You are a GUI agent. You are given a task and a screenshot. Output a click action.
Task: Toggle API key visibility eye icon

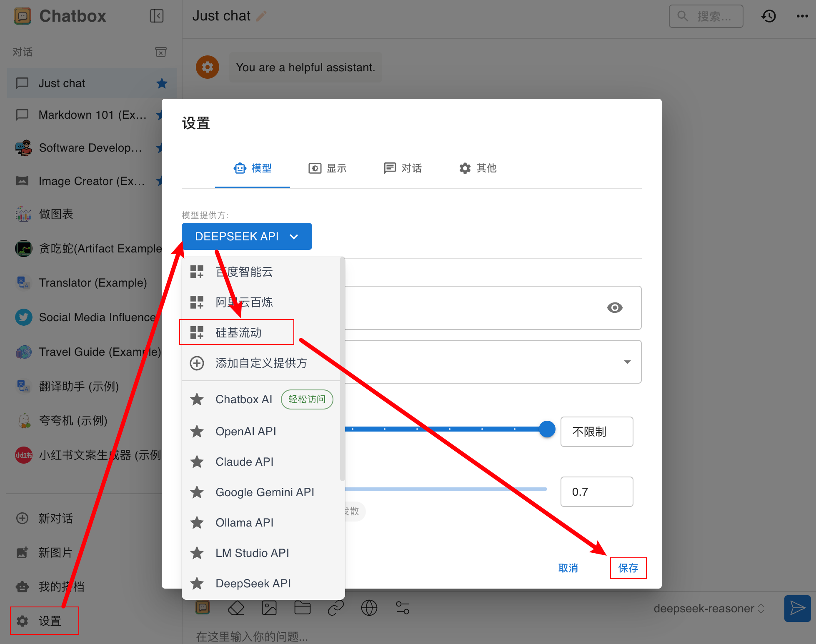pyautogui.click(x=614, y=308)
